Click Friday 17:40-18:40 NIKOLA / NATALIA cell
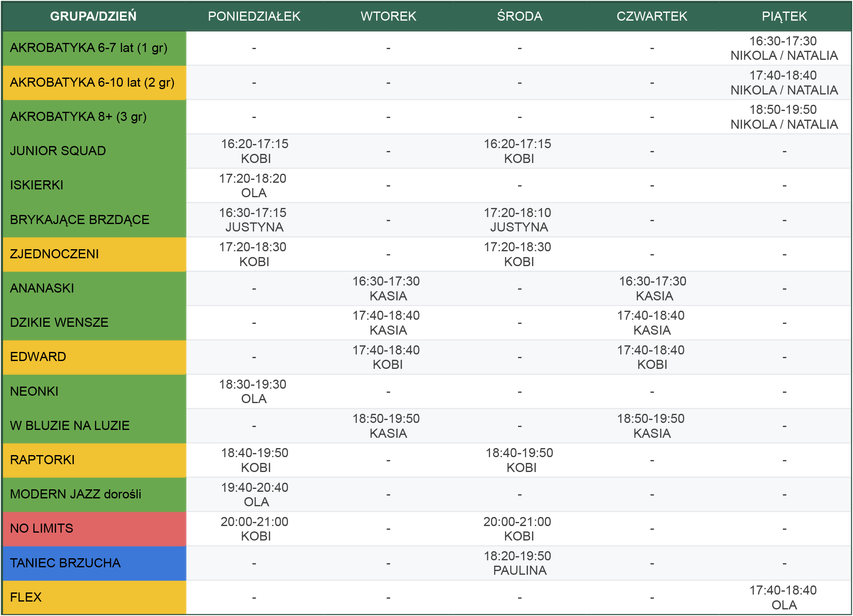 pos(784,83)
